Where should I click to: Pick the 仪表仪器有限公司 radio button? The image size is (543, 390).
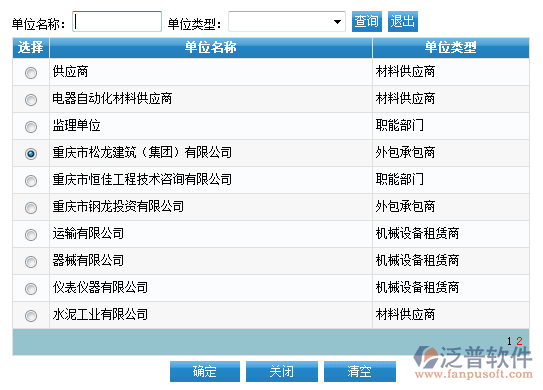pyautogui.click(x=31, y=289)
